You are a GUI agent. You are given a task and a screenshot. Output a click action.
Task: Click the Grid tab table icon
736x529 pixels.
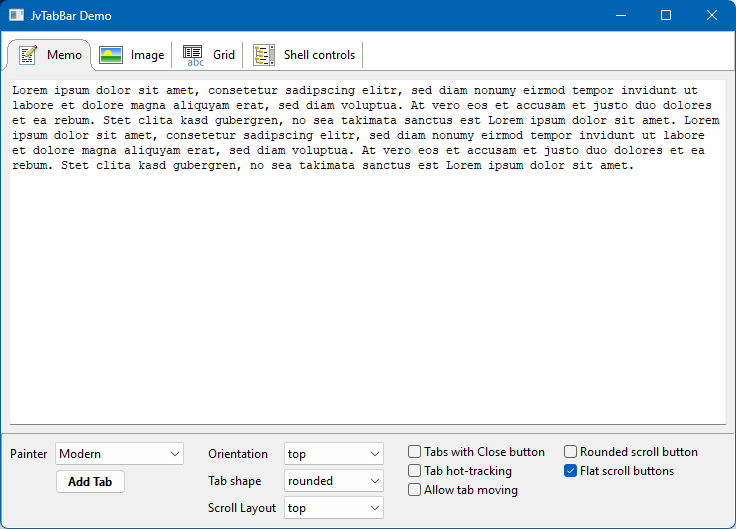coord(193,55)
